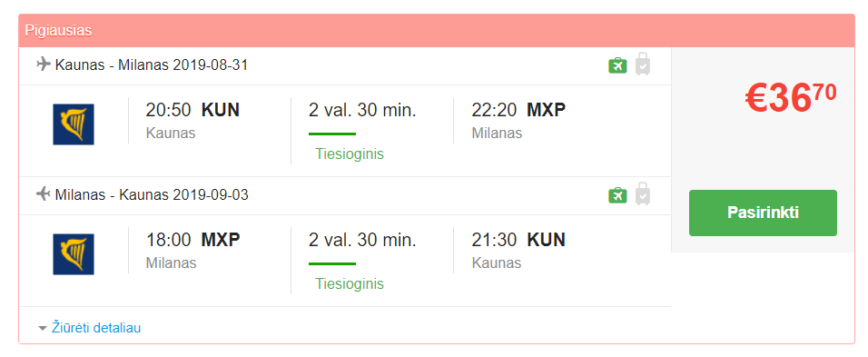Image resolution: width=868 pixels, height=357 pixels.
Task: Expand details via the small triangle arrow
Action: (x=43, y=328)
